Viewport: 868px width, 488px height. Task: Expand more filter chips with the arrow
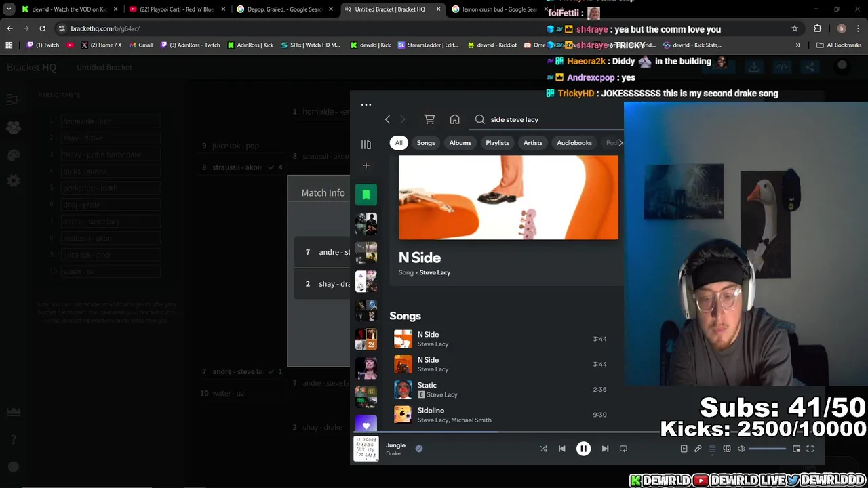620,143
